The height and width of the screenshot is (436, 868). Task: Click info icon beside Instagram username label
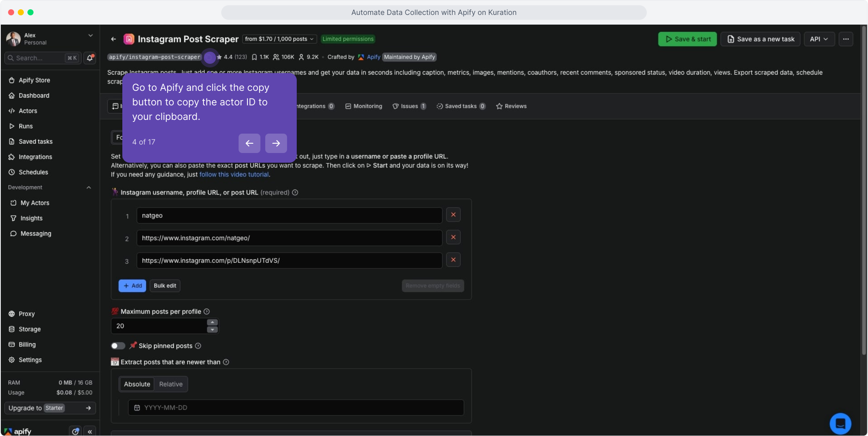click(x=295, y=192)
